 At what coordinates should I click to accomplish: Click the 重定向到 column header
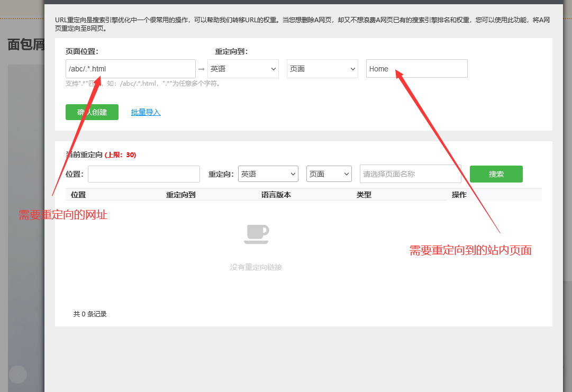(180, 195)
